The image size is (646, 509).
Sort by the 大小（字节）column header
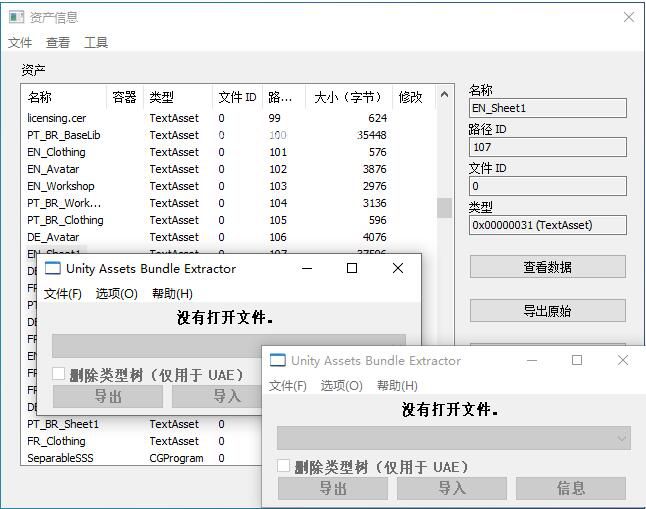point(348,97)
